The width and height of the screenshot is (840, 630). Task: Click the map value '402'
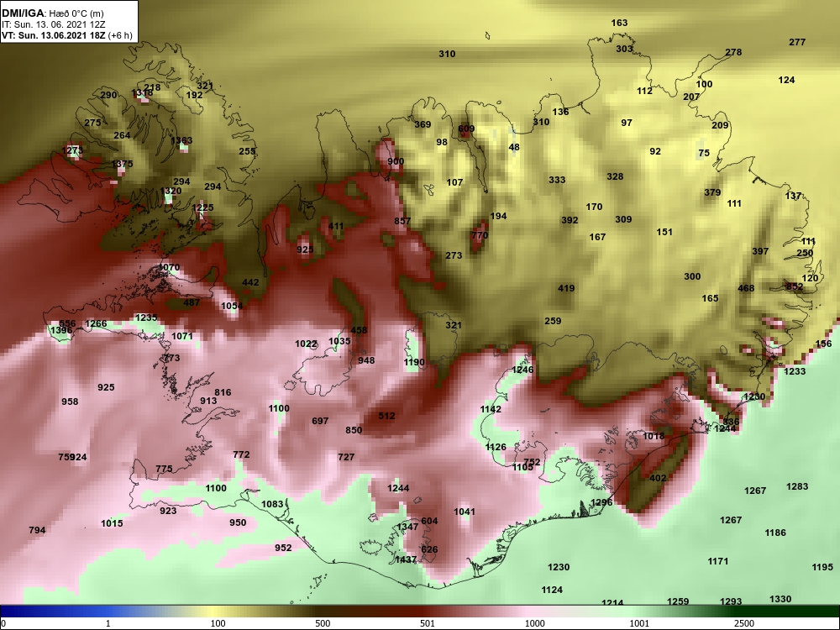[658, 478]
